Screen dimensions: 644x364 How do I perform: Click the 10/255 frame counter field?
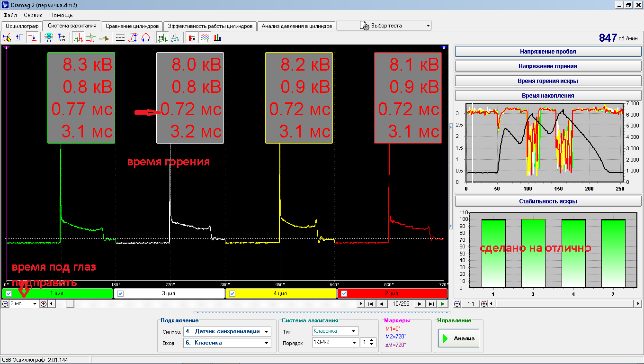[401, 304]
